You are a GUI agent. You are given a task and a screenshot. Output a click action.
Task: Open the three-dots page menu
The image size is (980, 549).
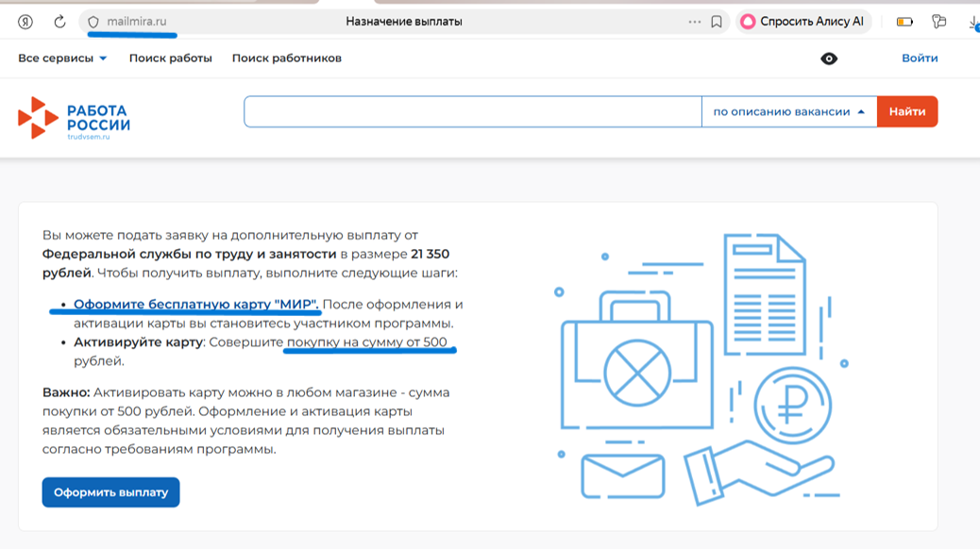694,22
